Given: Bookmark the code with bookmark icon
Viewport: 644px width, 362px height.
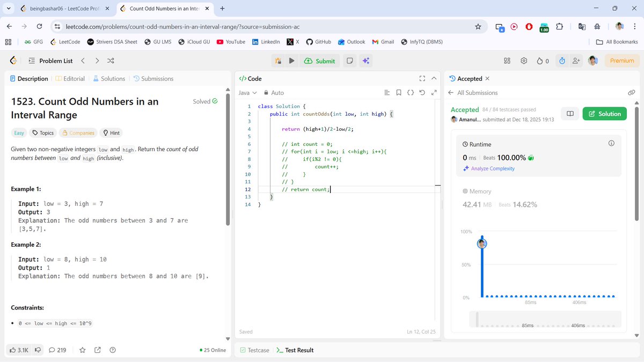Looking at the screenshot, I should 399,93.
